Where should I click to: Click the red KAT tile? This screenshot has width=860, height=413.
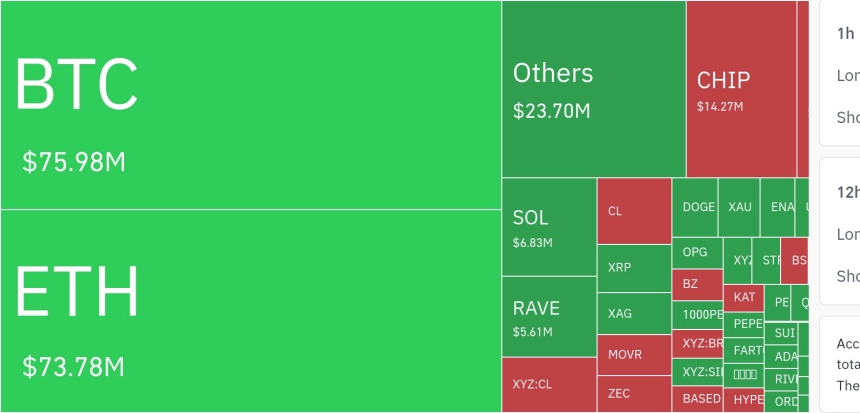click(x=744, y=298)
